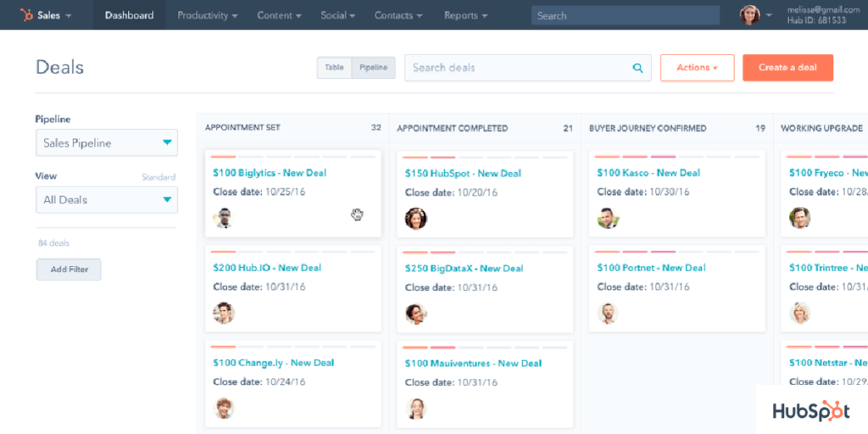Focus the top navigation Search field
868x434 pixels.
point(626,15)
